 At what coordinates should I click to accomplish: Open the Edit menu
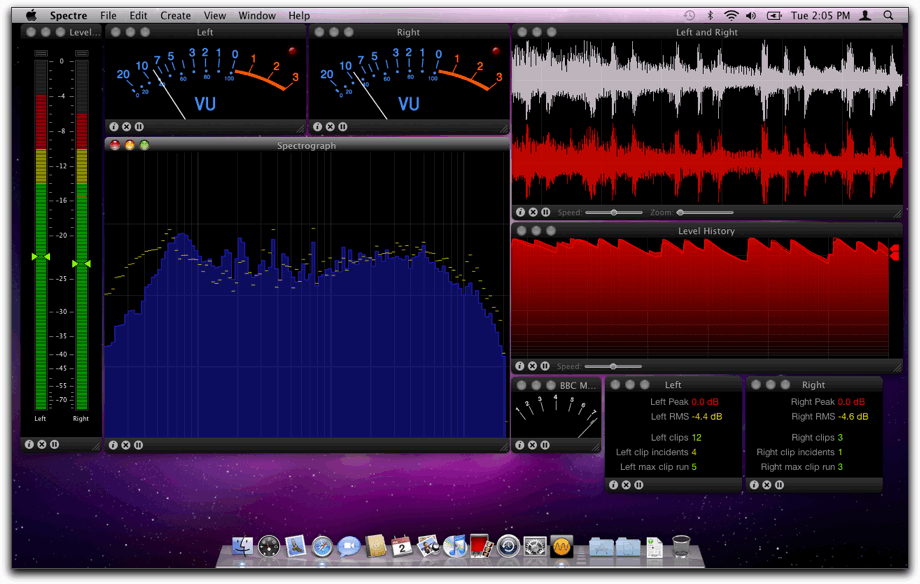click(138, 16)
